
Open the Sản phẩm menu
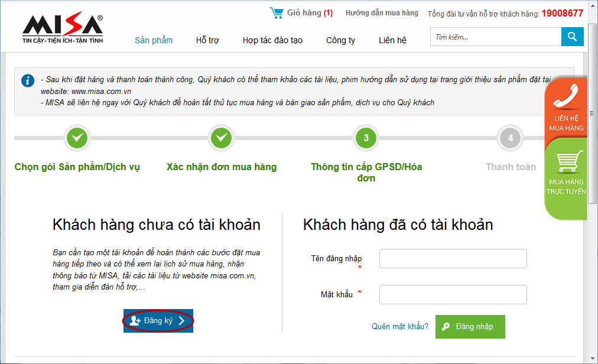coord(154,40)
